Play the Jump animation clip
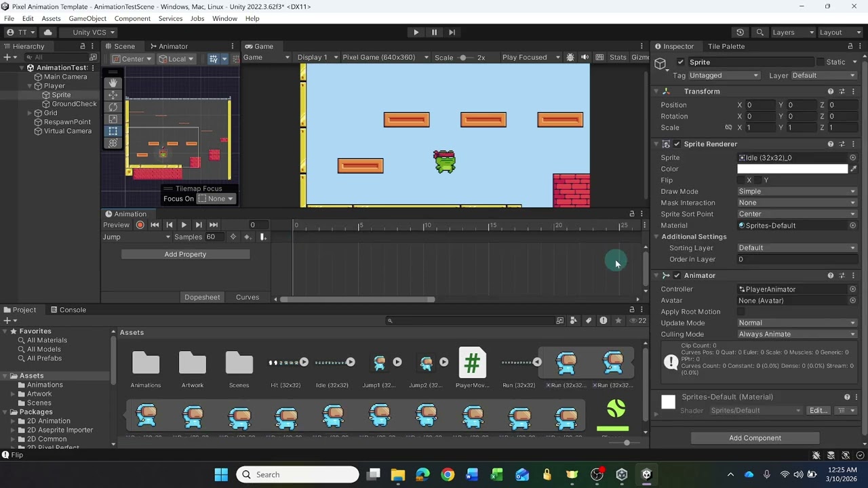The image size is (868, 488). coord(184,224)
